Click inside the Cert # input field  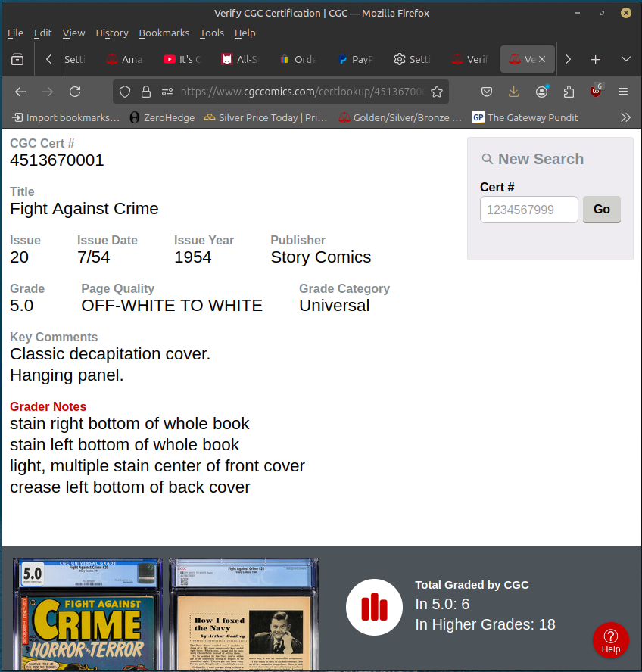[x=528, y=210]
